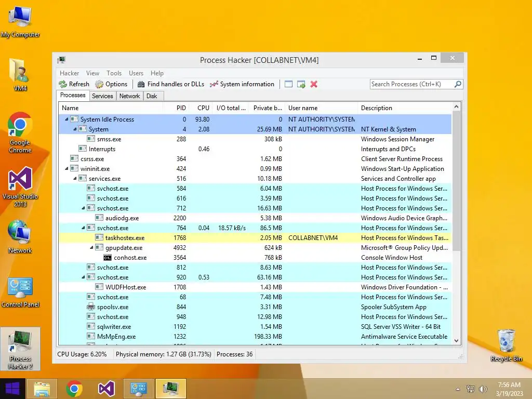Select MsMpEng.exe process row
This screenshot has height=399, width=532.
[x=256, y=336]
